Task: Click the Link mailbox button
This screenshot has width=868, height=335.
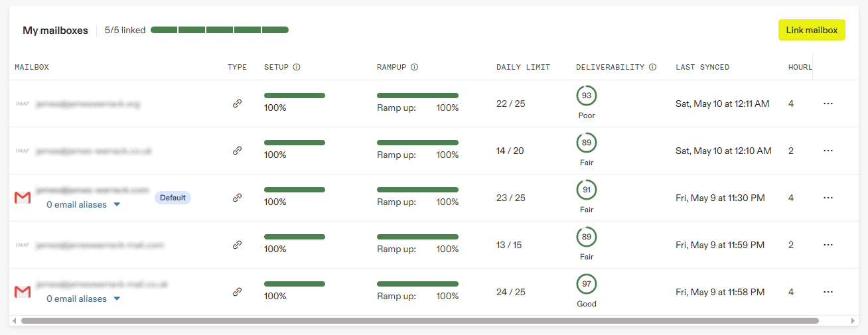Action: coord(812,30)
